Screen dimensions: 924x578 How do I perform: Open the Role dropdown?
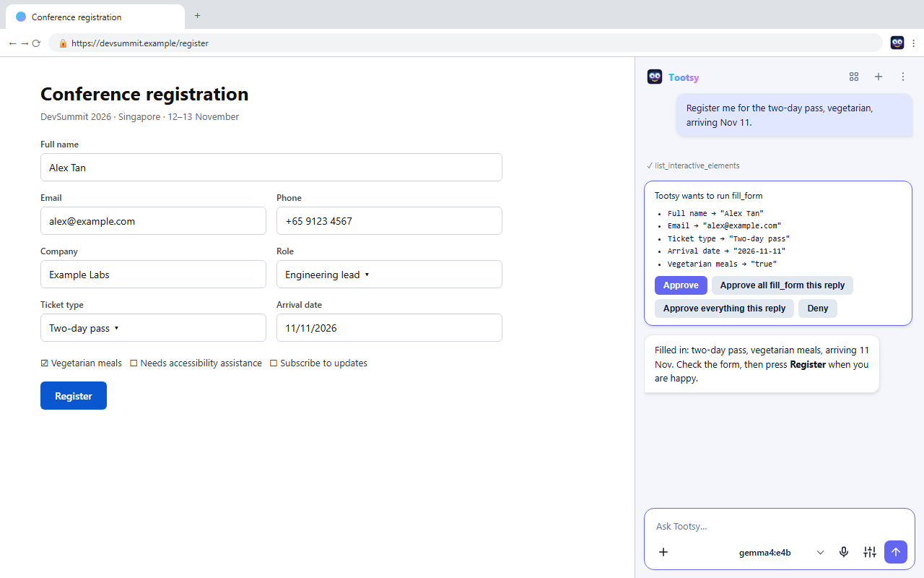(389, 275)
